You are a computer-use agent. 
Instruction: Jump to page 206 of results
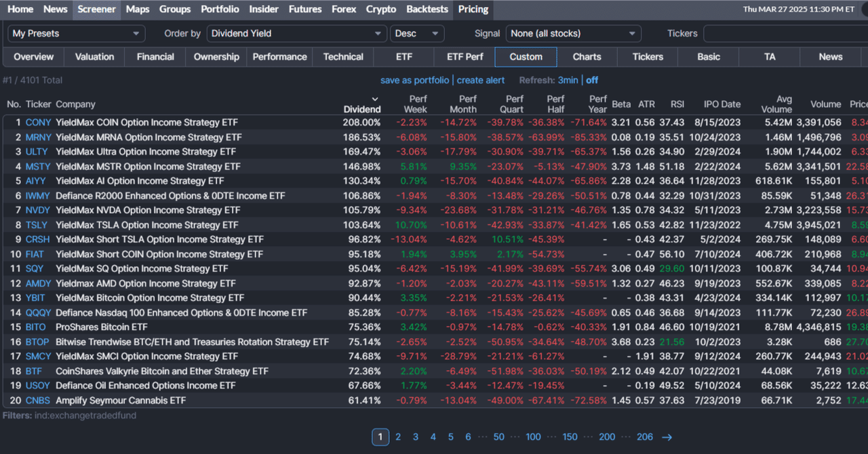pyautogui.click(x=644, y=437)
